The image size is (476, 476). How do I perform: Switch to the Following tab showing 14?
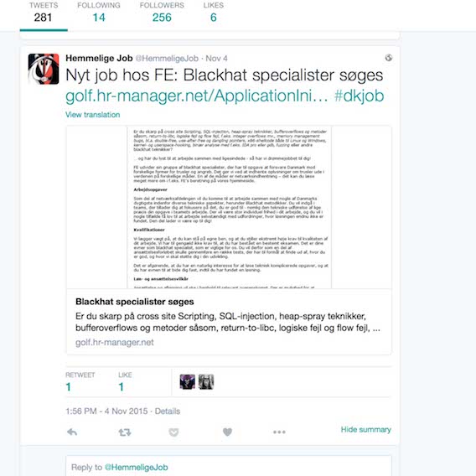pyautogui.click(x=99, y=13)
